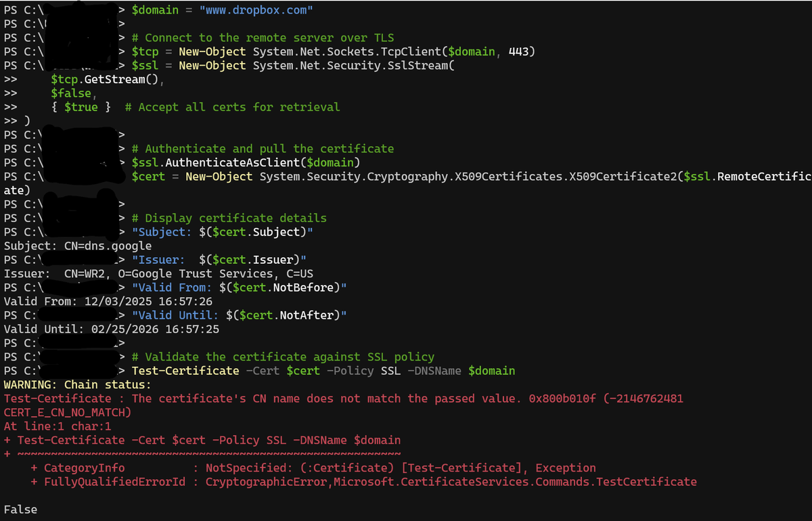812x521 pixels.
Task: Click the "CERT_E_CN_NO_MATCH)" error code
Action: coord(68,412)
